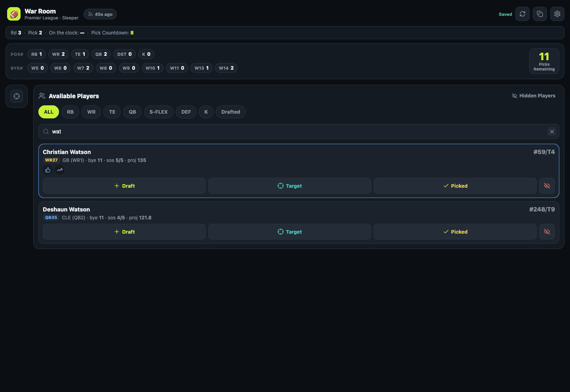Viewport: 570px width, 392px height.
Task: Click the W9 0 bye week chip
Action: (x=129, y=68)
